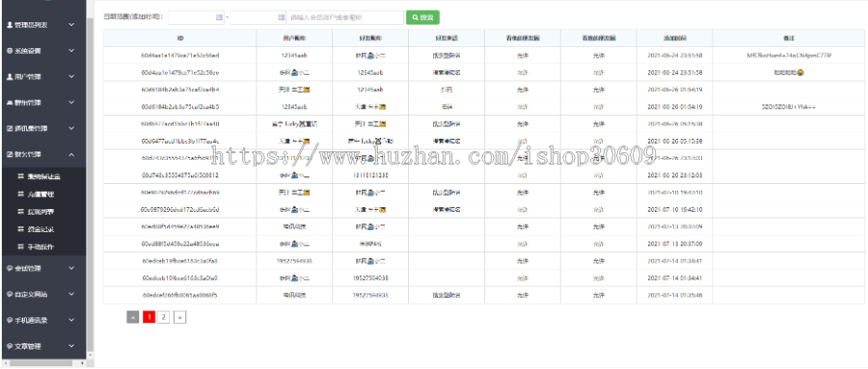The height and width of the screenshot is (369, 868).
Task: Click remark text 5ZOI5ZOI8J+YhA==
Action: point(789,106)
